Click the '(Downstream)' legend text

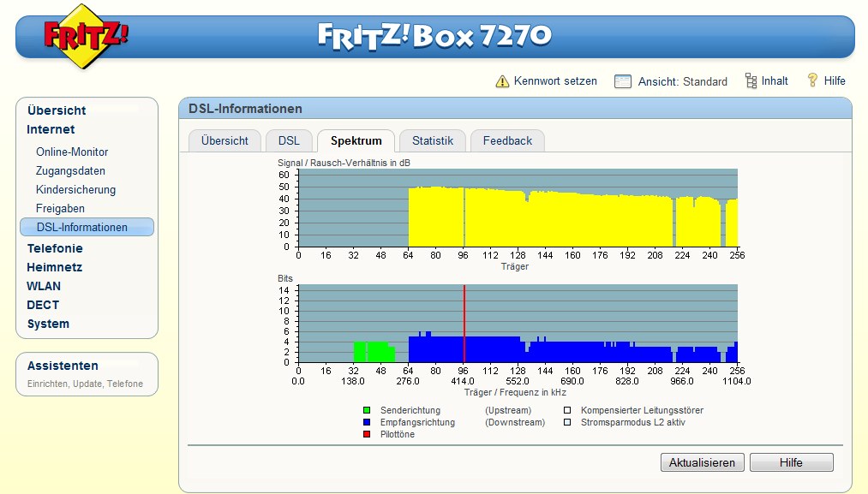[x=515, y=422]
